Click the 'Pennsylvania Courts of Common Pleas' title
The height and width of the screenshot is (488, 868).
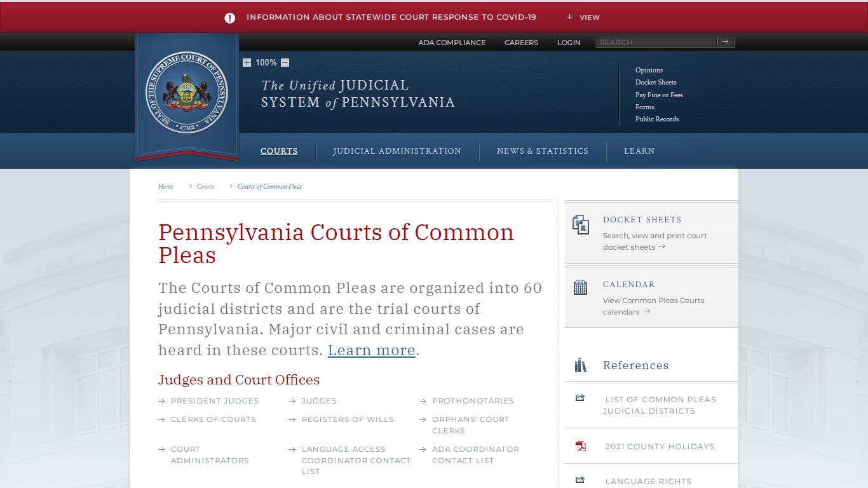[x=336, y=243]
